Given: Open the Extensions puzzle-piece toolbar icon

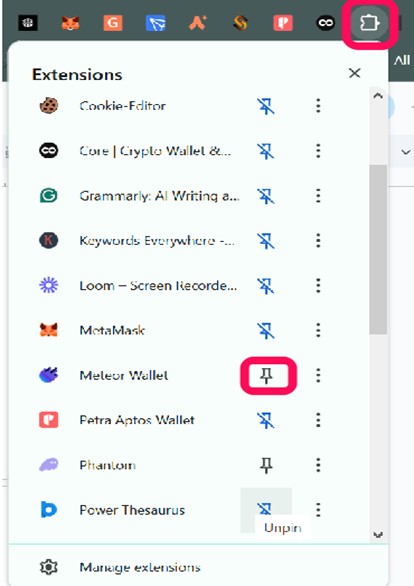Looking at the screenshot, I should (x=368, y=24).
